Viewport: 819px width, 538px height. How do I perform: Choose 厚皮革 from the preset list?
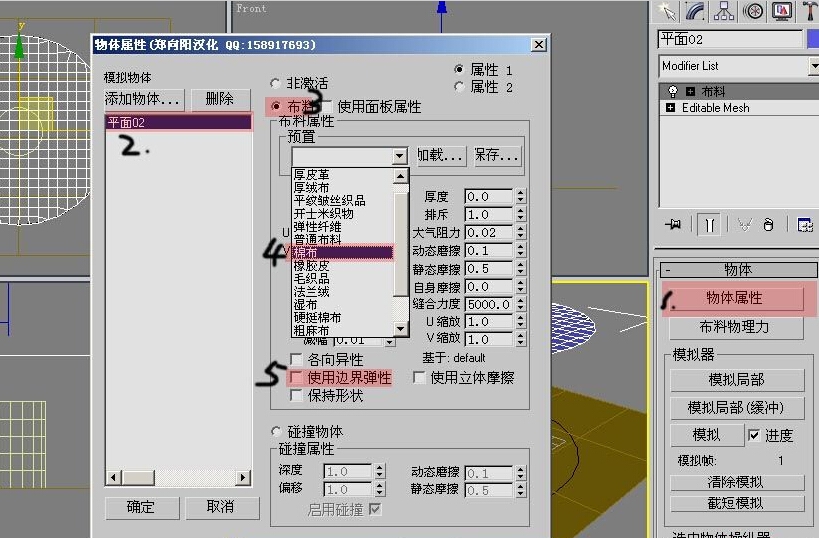tap(342, 174)
